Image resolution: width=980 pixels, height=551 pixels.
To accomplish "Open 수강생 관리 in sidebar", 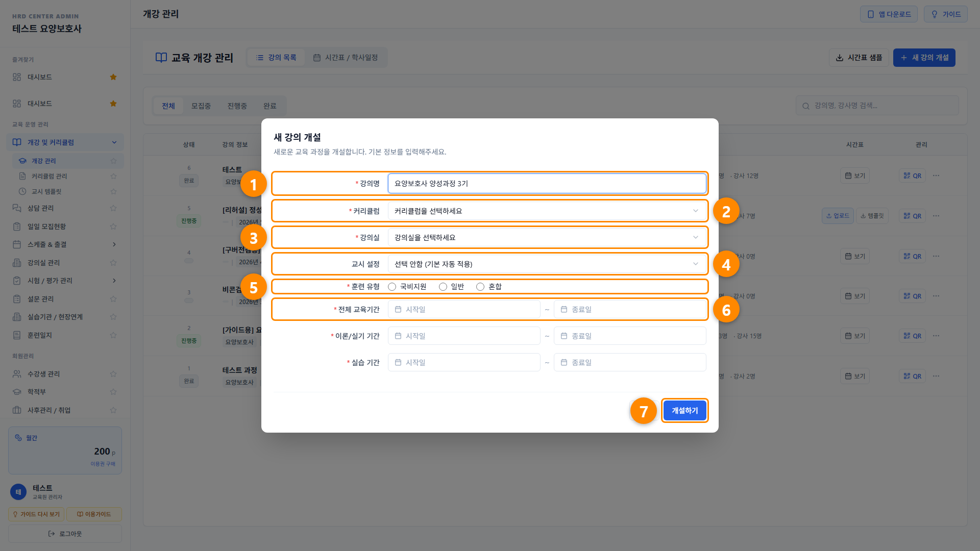I will (43, 374).
